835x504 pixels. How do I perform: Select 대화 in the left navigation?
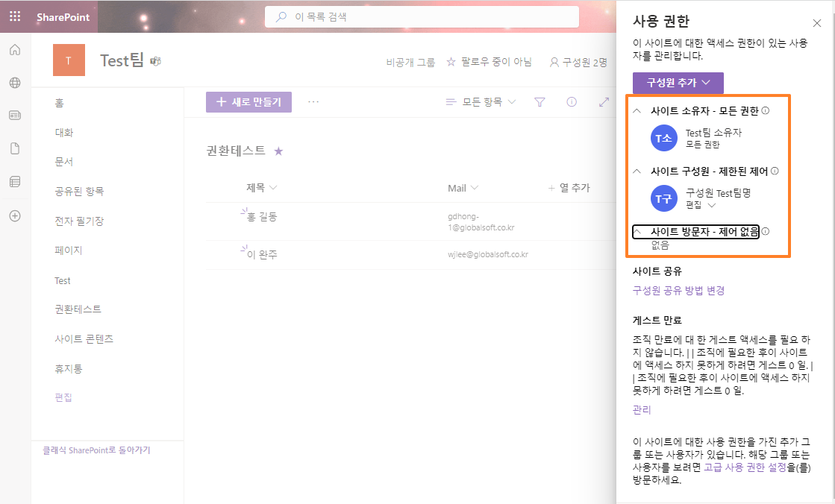tap(64, 133)
